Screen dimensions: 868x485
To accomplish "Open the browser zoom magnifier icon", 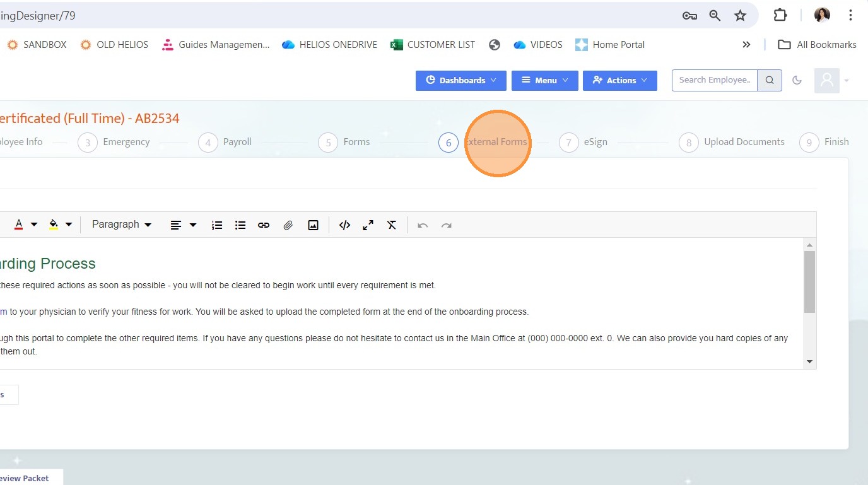I will click(x=715, y=16).
